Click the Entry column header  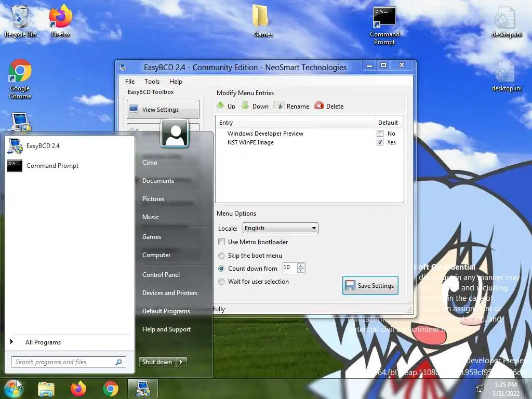295,123
